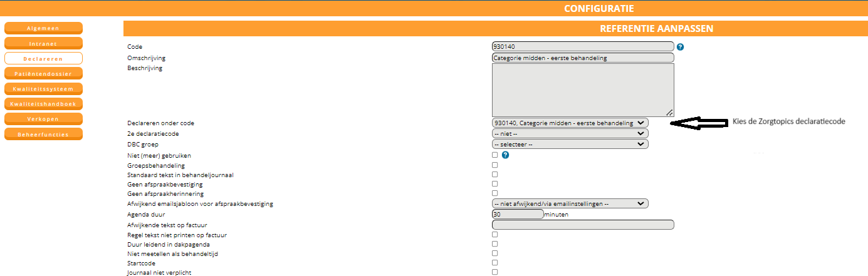Click resize handle of Beschrijving textarea
The width and height of the screenshot is (868, 276).
669,113
